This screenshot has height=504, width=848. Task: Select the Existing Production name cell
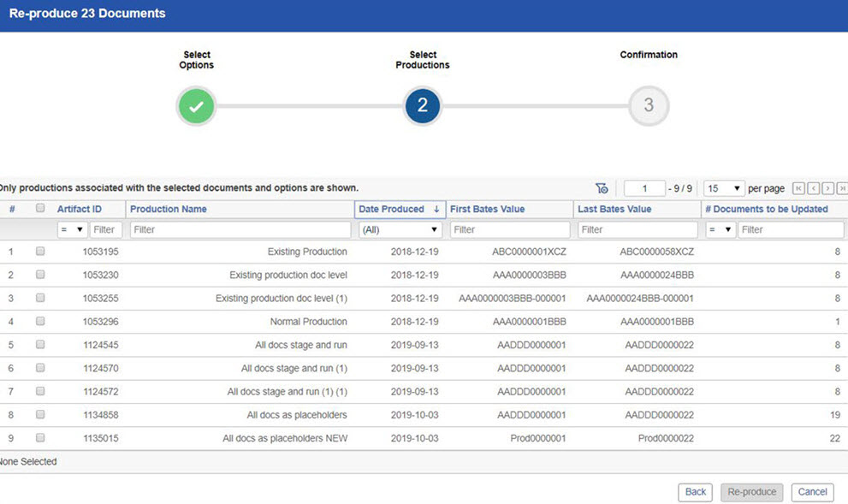tap(307, 252)
